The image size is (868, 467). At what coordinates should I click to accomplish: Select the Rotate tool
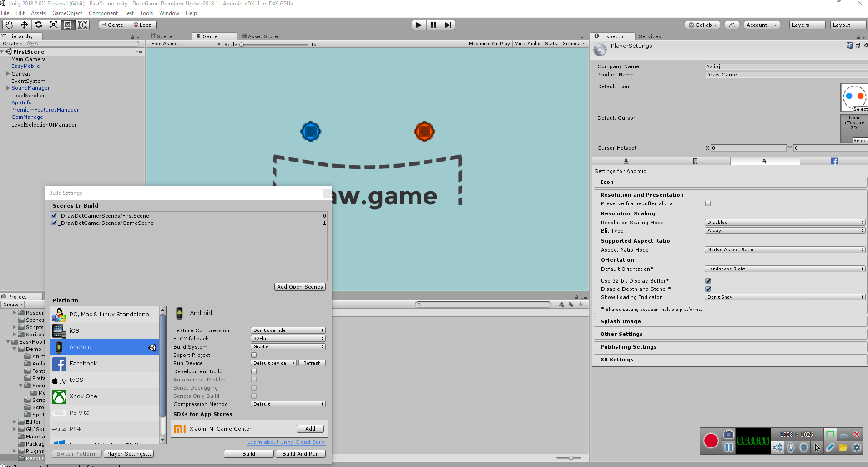pos(39,25)
